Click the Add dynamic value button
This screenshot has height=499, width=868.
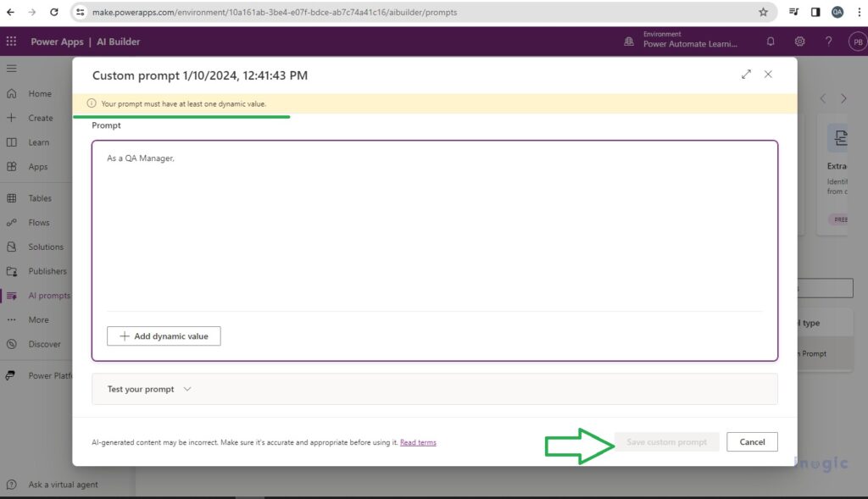tap(163, 335)
